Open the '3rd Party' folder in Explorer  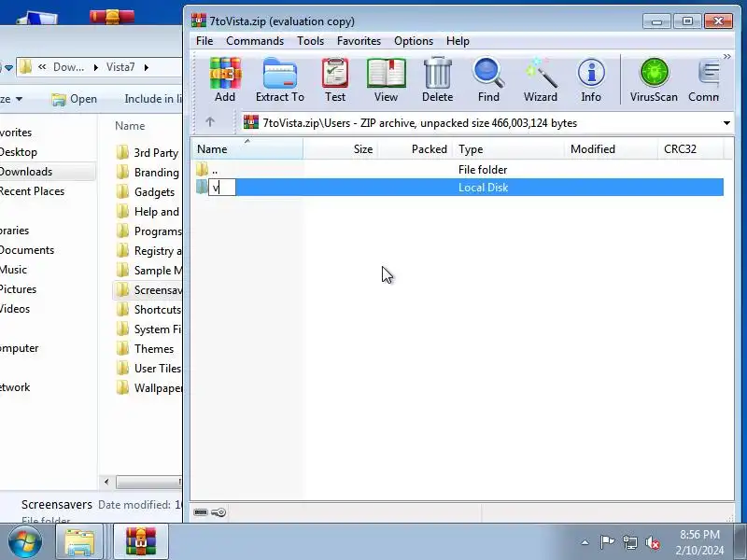coord(148,152)
